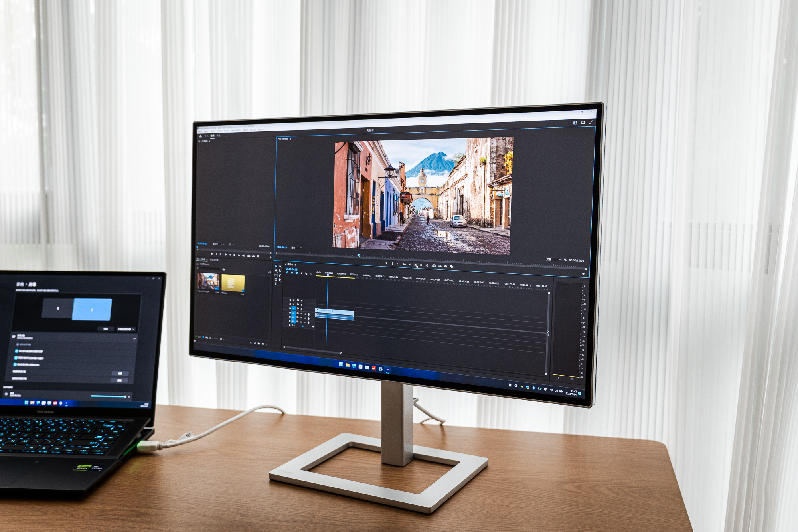
Task: Pick the Hand tool in tools panel
Action: [x=280, y=279]
